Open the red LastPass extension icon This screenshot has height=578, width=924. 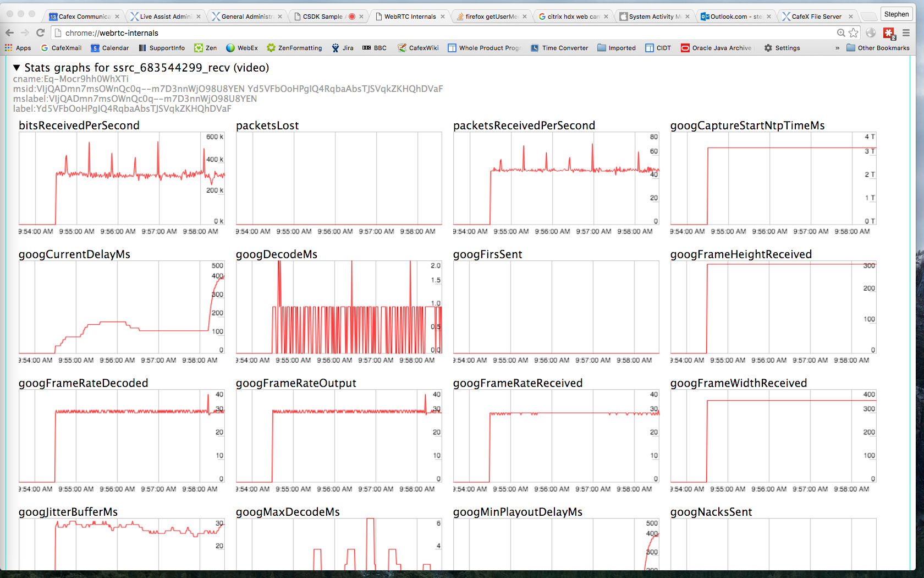coord(889,33)
